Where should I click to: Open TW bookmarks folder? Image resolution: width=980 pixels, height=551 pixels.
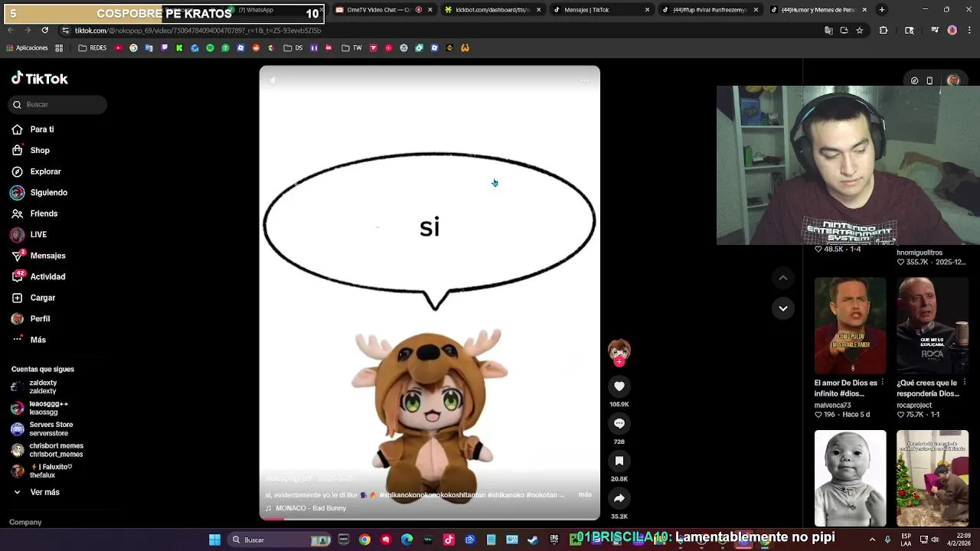(352, 47)
